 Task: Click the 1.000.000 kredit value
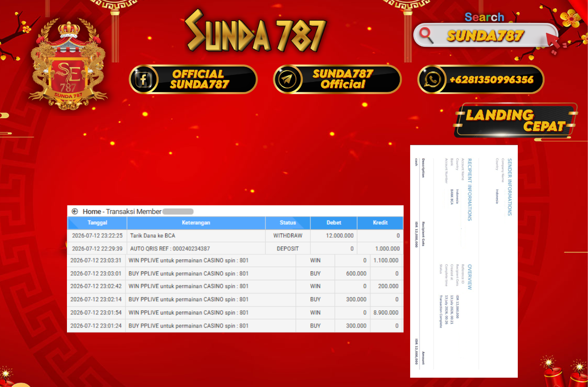click(x=387, y=248)
